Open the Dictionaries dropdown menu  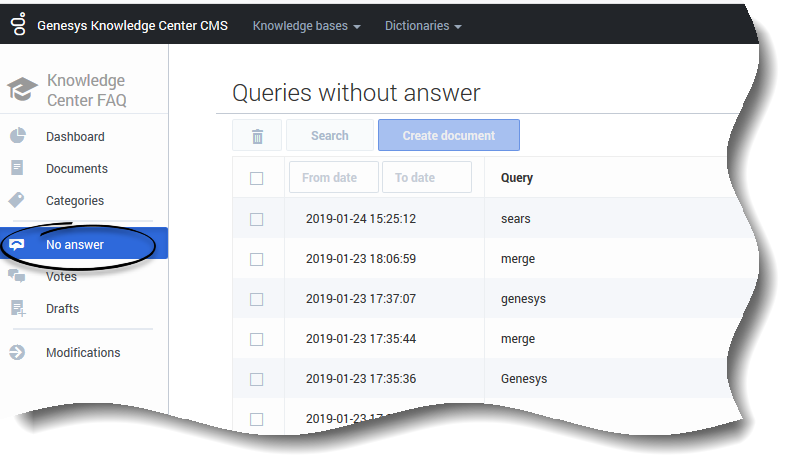423,26
